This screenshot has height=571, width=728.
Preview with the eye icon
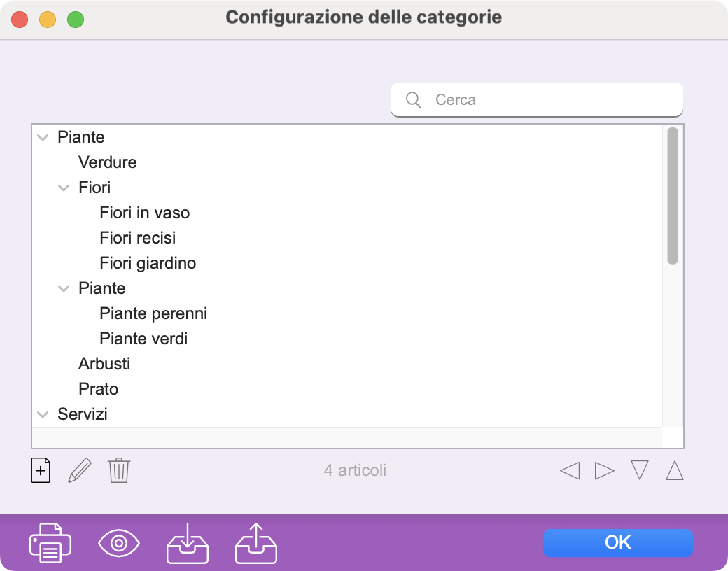119,543
